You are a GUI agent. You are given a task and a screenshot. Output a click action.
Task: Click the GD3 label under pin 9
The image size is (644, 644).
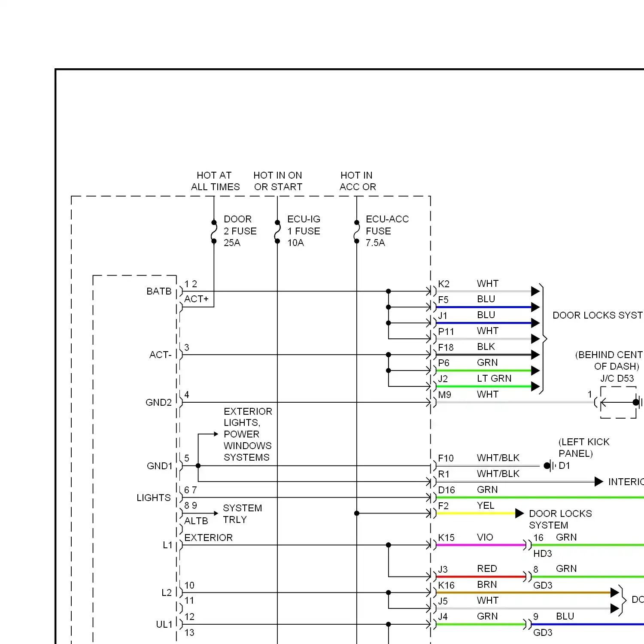(x=543, y=633)
